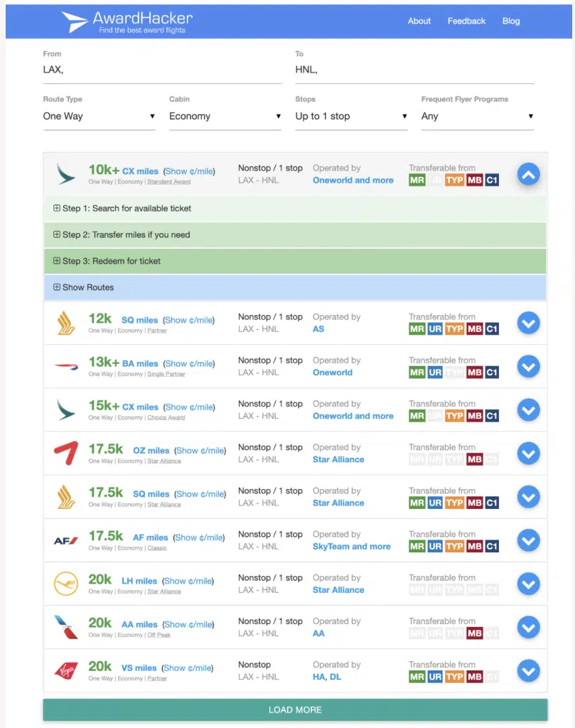
Task: Expand the 20k VS miles result arrow
Action: (528, 671)
